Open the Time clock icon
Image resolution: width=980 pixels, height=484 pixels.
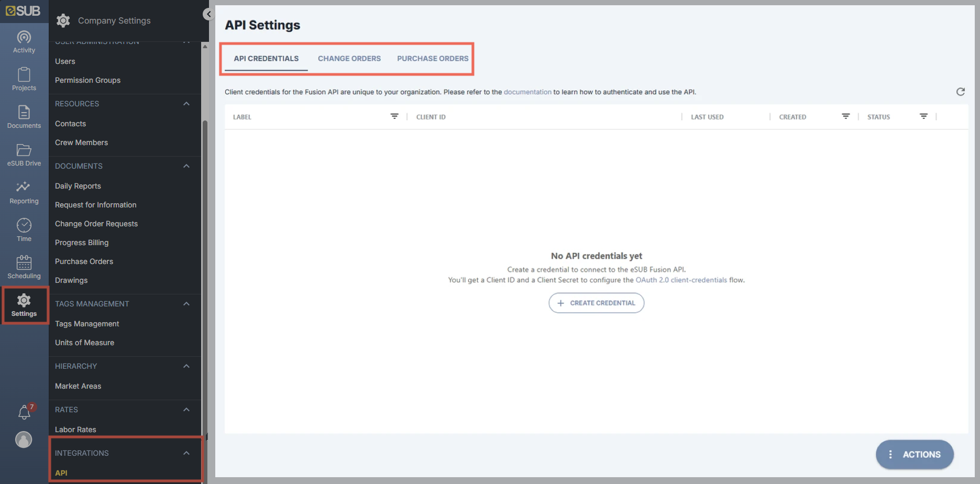click(x=24, y=225)
